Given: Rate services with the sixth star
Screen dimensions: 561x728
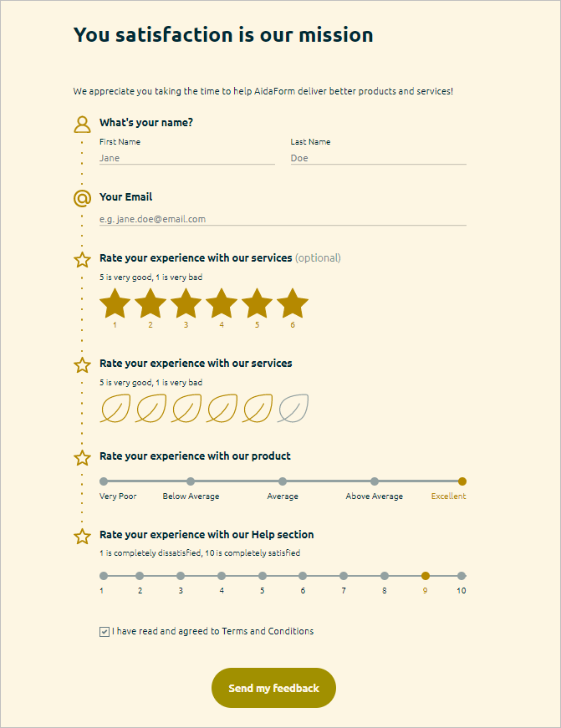Looking at the screenshot, I should tap(293, 304).
